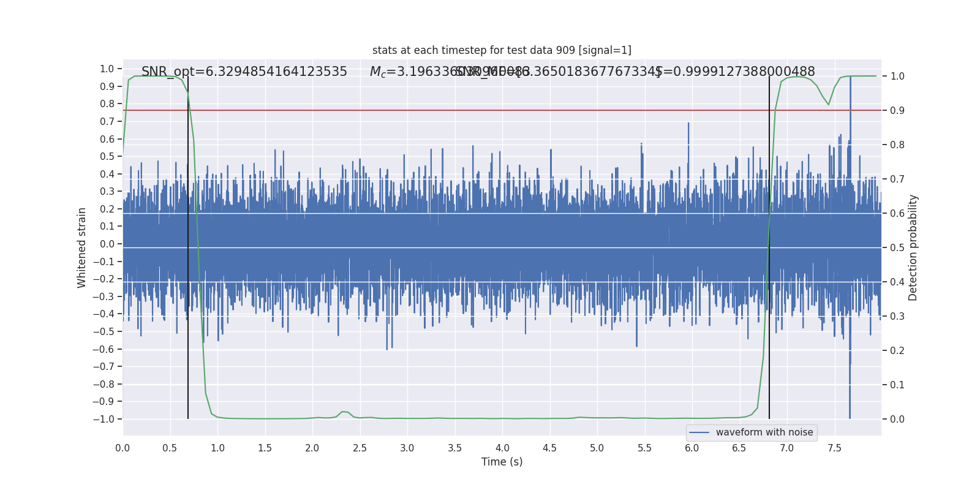The width and height of the screenshot is (980, 490).
Task: Click the right axis tick label 0.1
Action: coord(897,385)
